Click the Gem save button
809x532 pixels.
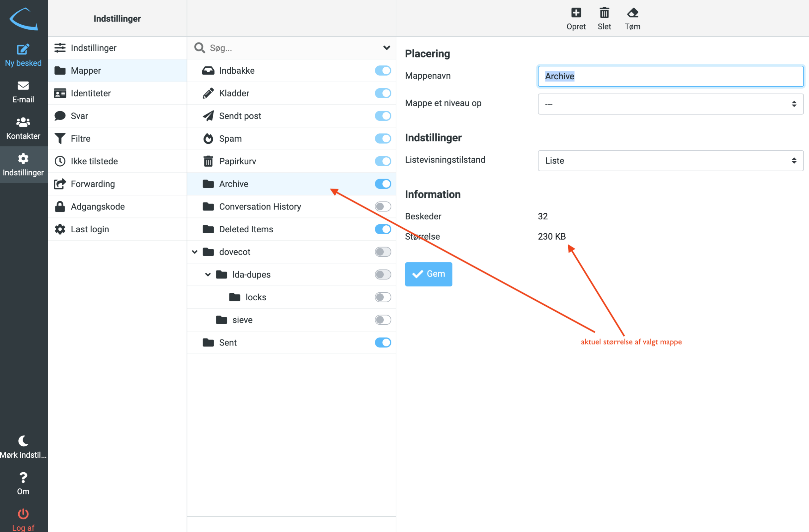428,274
